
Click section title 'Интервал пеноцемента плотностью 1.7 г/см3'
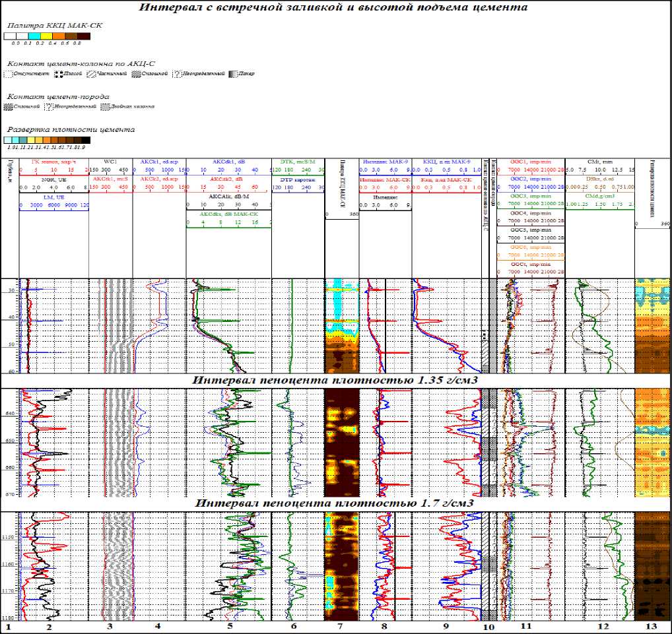click(335, 503)
